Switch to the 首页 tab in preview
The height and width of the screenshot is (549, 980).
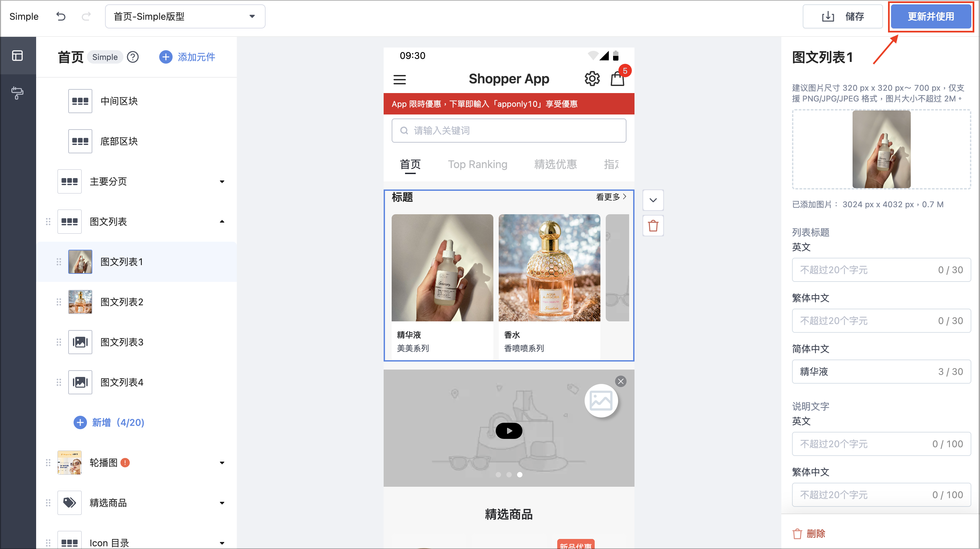[410, 164]
